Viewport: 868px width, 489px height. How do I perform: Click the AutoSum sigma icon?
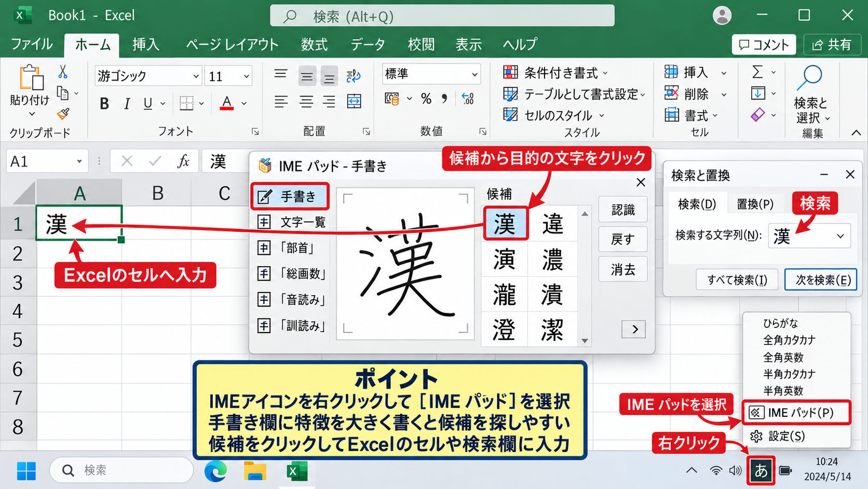tap(758, 72)
